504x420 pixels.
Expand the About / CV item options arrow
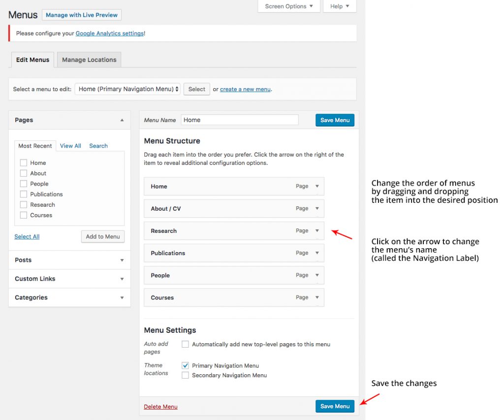pos(317,208)
